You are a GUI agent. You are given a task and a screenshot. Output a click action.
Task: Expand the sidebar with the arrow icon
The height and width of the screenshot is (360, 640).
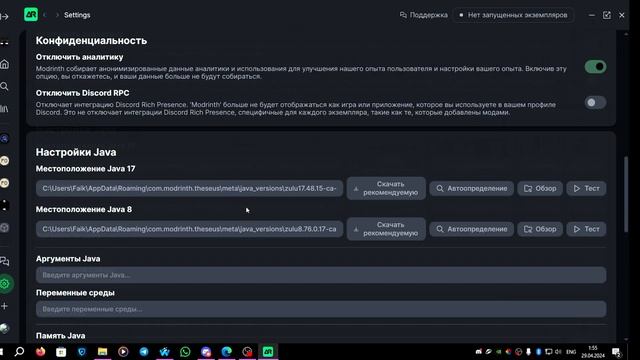pyautogui.click(x=4, y=16)
